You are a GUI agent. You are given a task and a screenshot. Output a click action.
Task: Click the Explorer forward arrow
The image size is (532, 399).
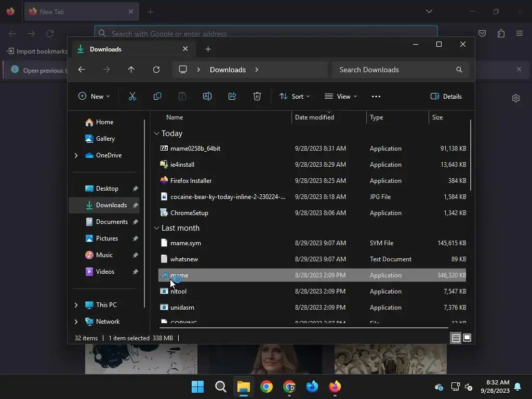point(107,70)
